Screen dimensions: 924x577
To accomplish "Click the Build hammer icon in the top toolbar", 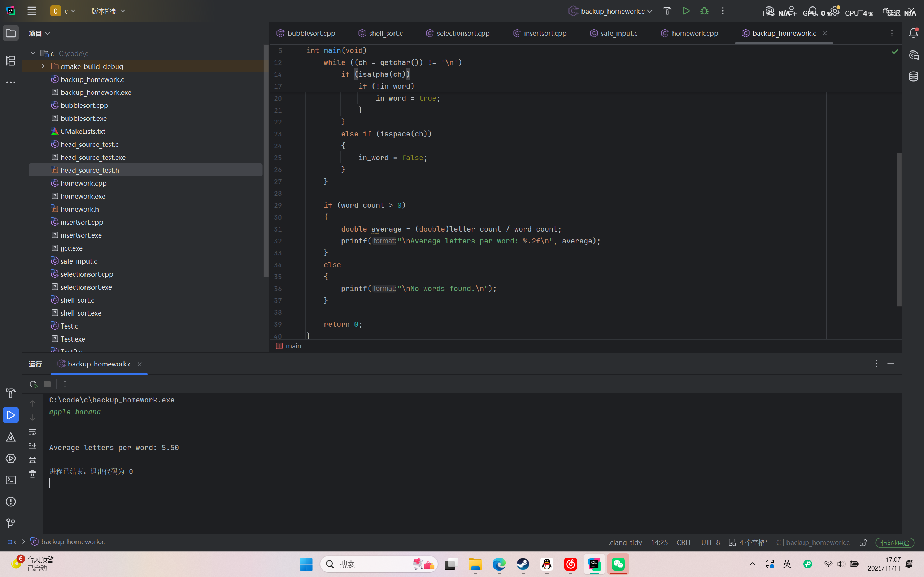I will (x=667, y=11).
